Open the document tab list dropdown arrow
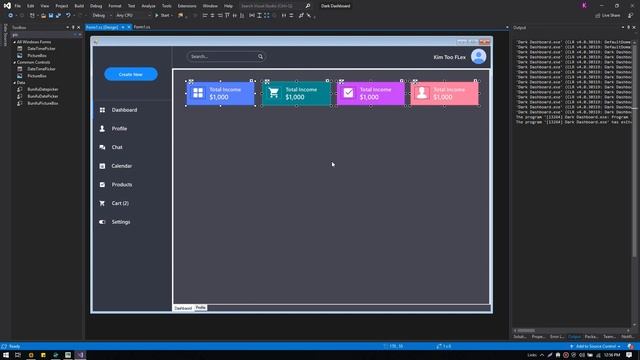 (x=507, y=27)
